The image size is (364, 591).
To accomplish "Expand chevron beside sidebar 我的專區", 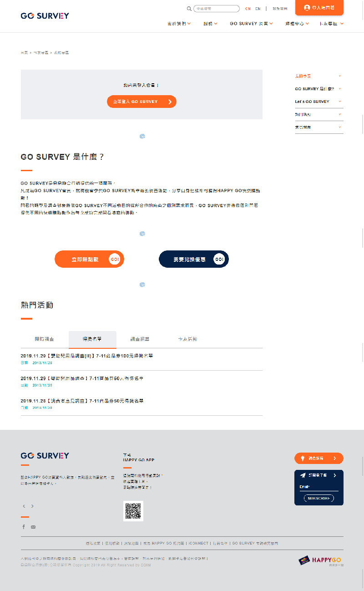I will coord(340,76).
